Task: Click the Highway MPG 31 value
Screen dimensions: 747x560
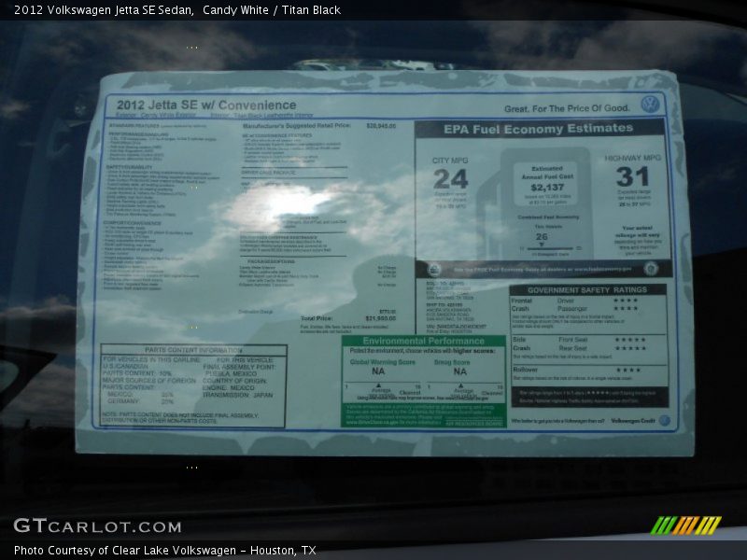Action: (632, 177)
